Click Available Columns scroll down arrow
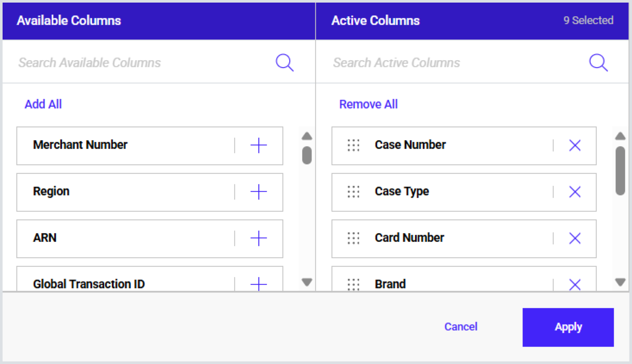The width and height of the screenshot is (632, 364). click(x=307, y=282)
